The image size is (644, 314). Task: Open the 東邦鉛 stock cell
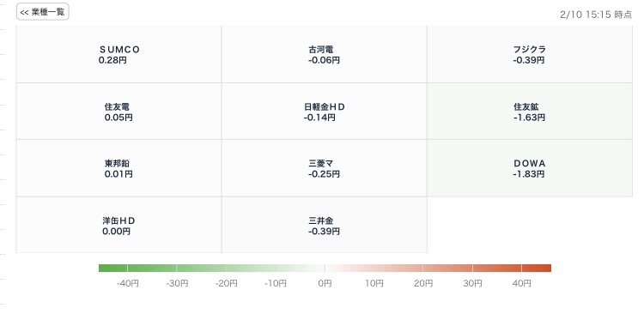(x=118, y=168)
